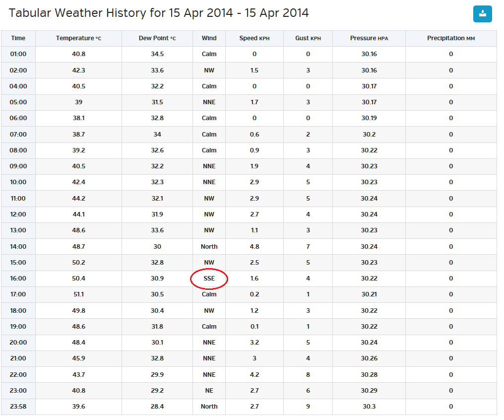The width and height of the screenshot is (504, 420).
Task: Click the NE wind cell at 23:00
Action: click(x=209, y=391)
